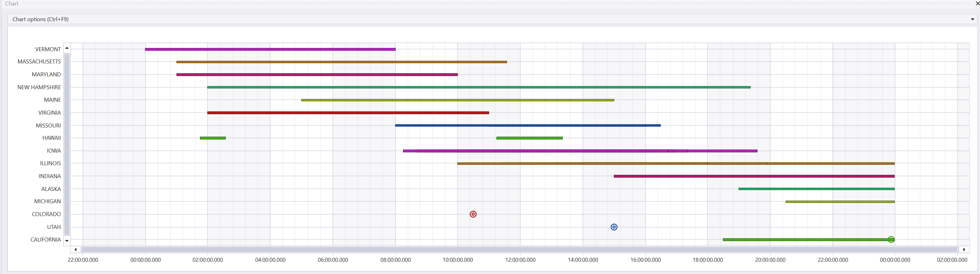
Task: Select the purple VERMONT bar
Action: click(270, 49)
